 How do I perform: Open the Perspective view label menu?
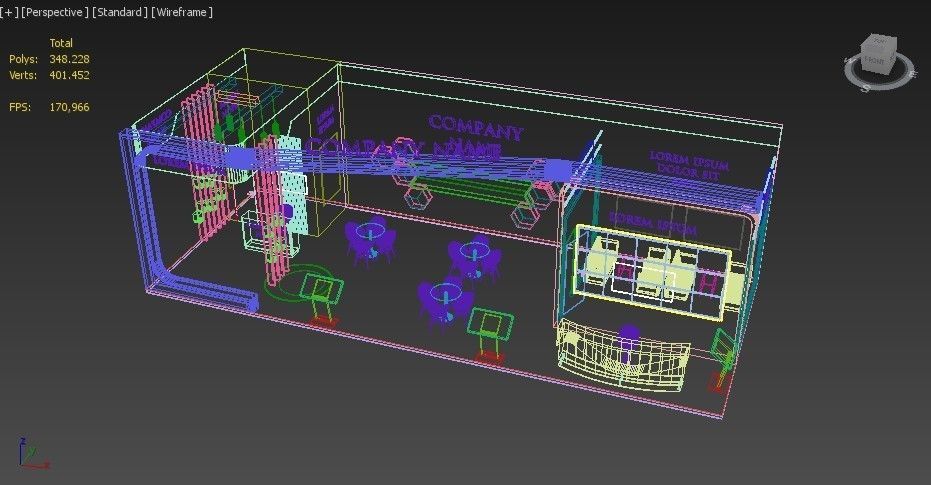(55, 12)
